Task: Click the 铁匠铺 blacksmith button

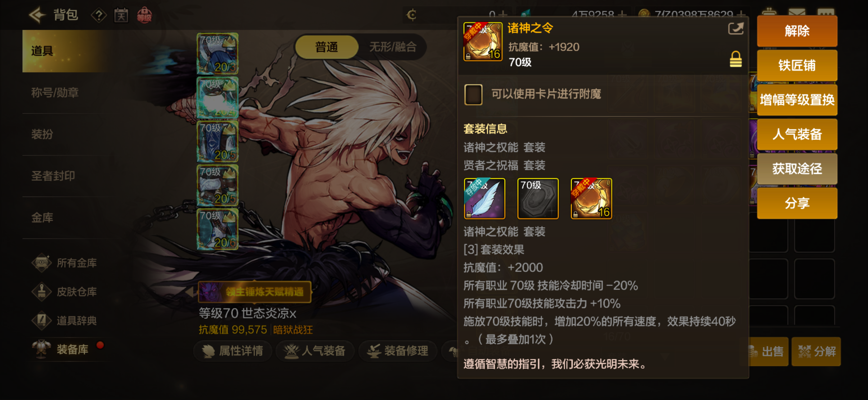Action: [x=797, y=65]
